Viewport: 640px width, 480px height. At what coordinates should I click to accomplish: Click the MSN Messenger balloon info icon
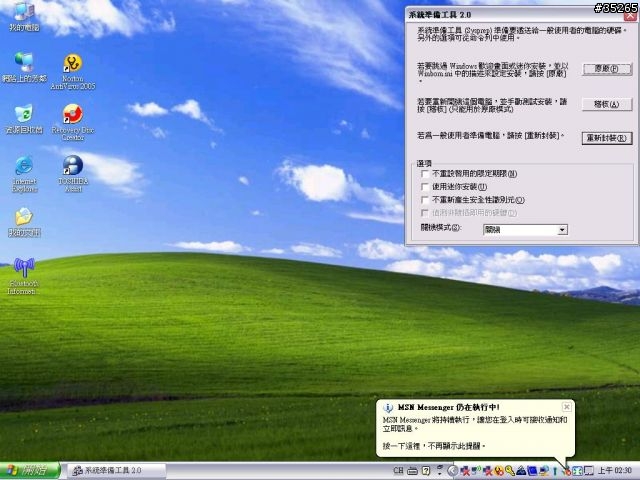click(388, 408)
